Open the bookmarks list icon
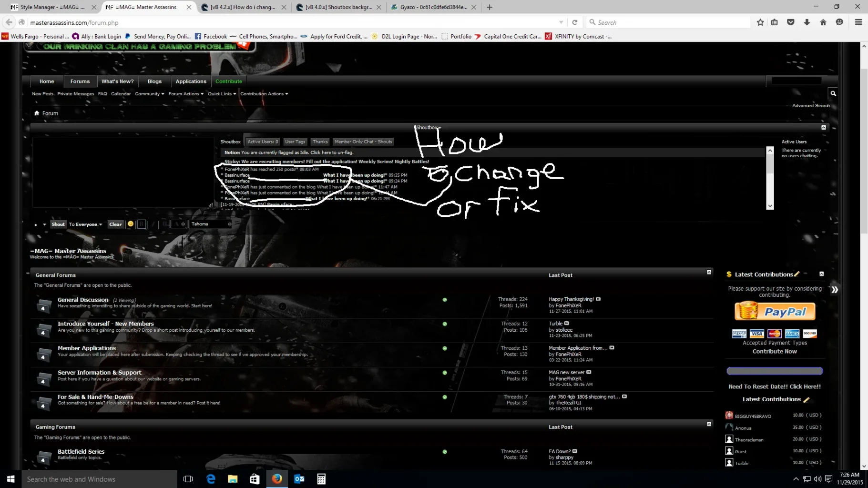Image resolution: width=868 pixels, height=488 pixels. pos(775,22)
